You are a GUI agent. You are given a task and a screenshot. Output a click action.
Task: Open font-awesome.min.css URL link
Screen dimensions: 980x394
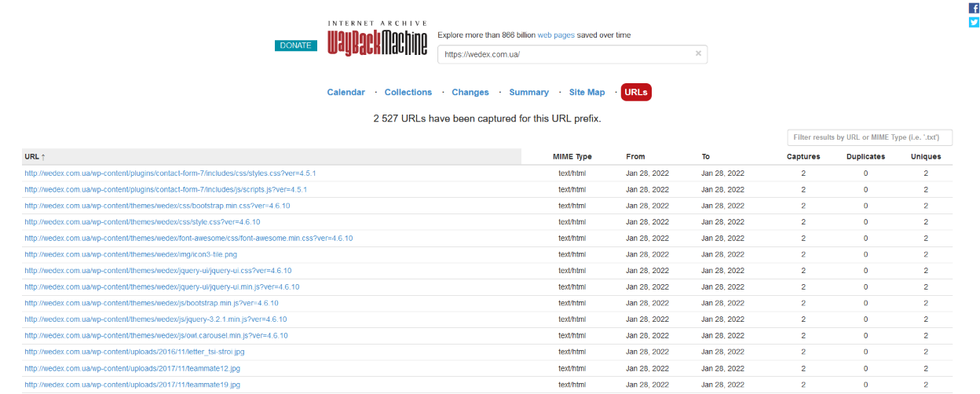coord(188,238)
